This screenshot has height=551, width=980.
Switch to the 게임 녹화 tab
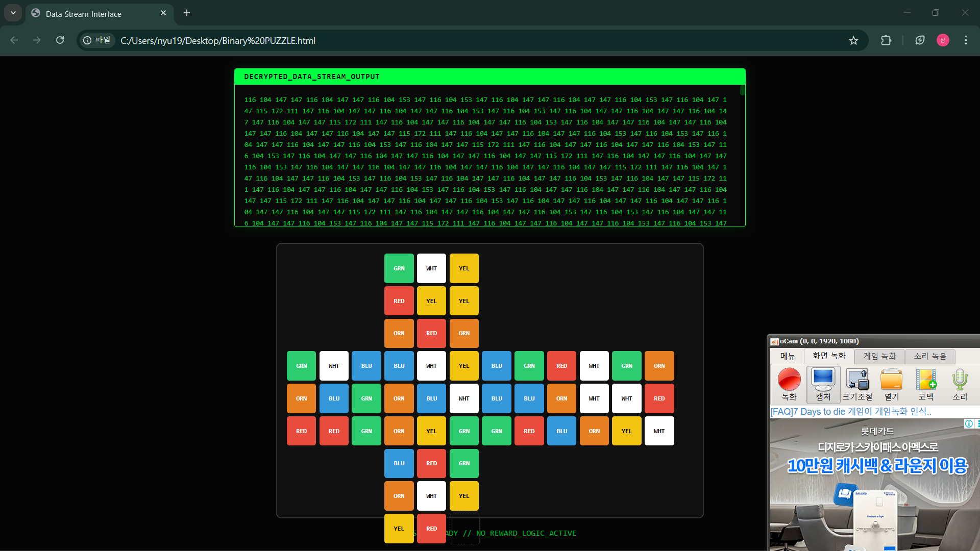(x=879, y=356)
